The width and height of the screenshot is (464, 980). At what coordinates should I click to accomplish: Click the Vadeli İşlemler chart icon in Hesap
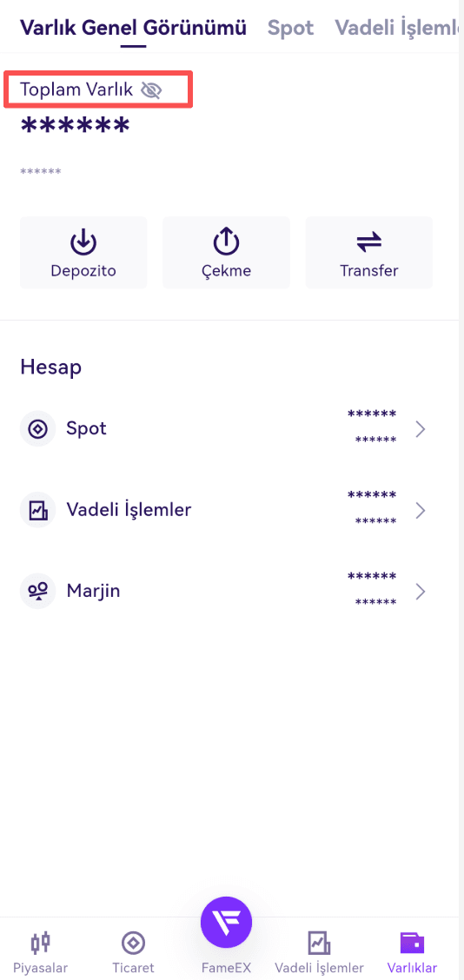click(x=38, y=510)
